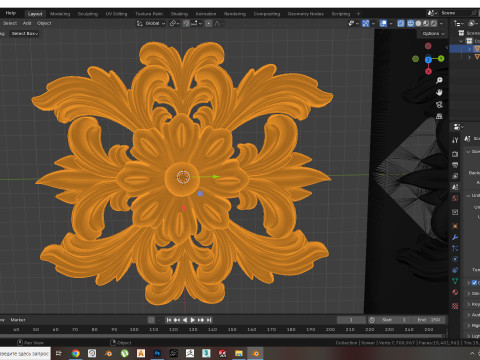The height and width of the screenshot is (360, 480).
Task: Toggle the checkbox in properties panel
Action: click(474, 283)
